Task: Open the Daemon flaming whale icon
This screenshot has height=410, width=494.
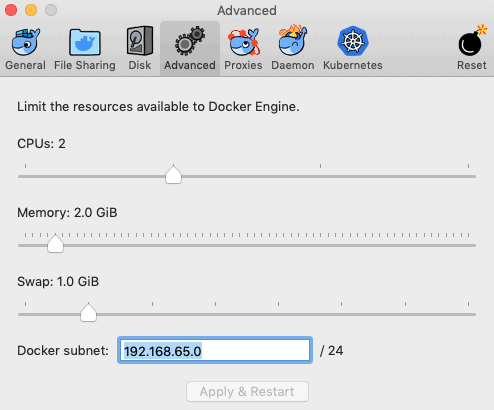Action: click(293, 41)
